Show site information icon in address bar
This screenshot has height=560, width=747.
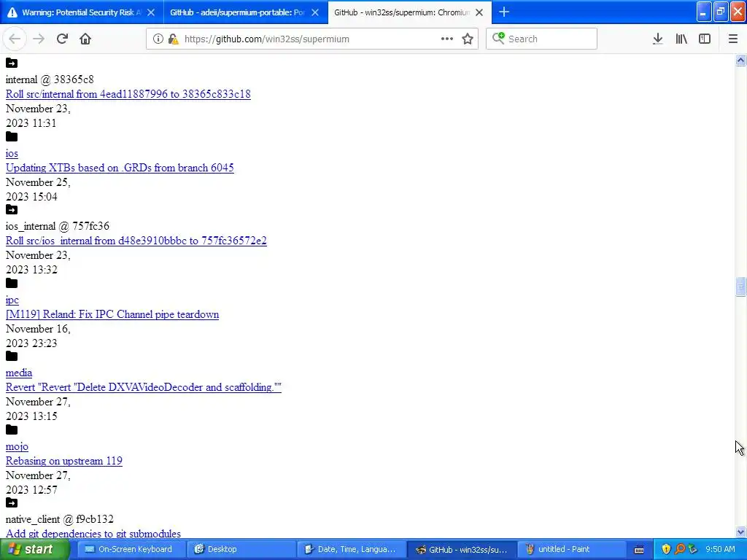[x=158, y=39]
